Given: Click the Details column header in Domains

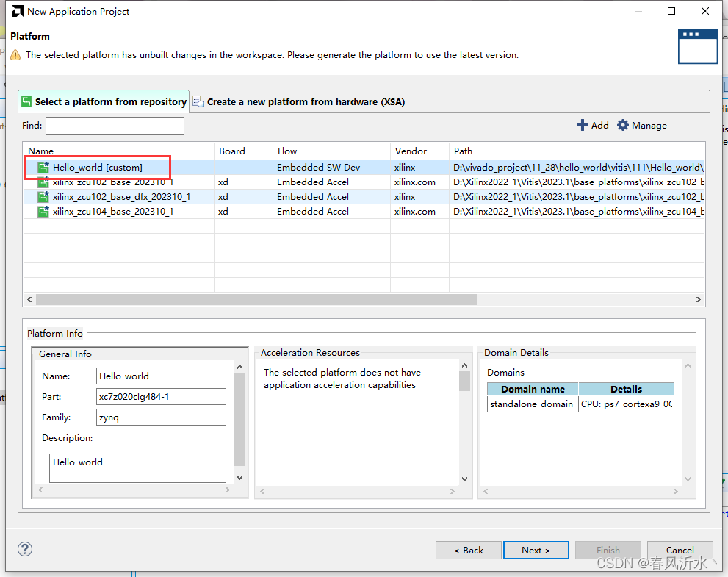Looking at the screenshot, I should click(626, 389).
